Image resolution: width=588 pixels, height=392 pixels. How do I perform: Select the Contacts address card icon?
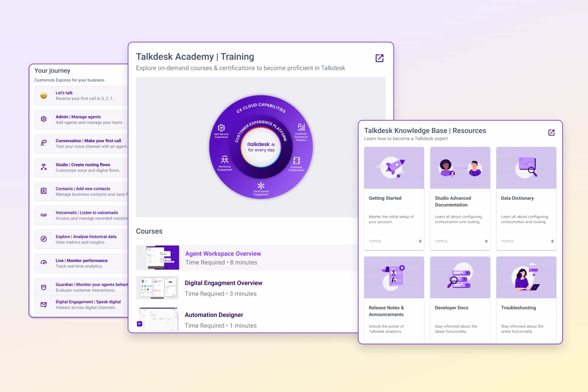click(43, 191)
